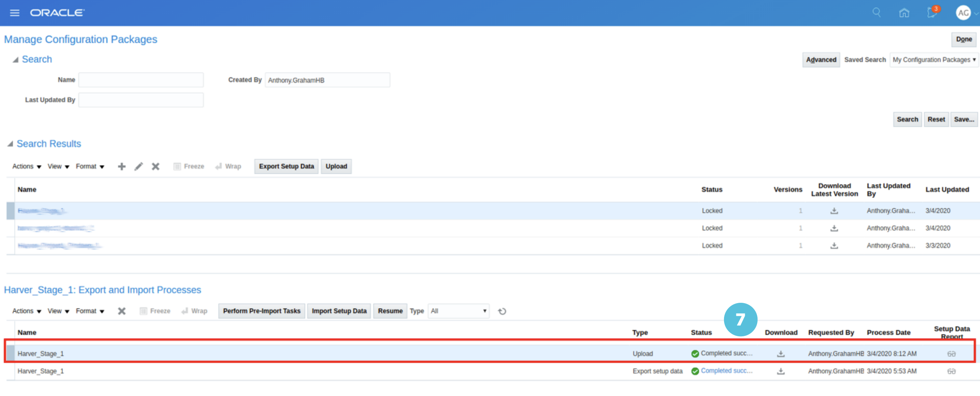Click the Advanced search button
This screenshot has width=980, height=396.
click(x=821, y=60)
